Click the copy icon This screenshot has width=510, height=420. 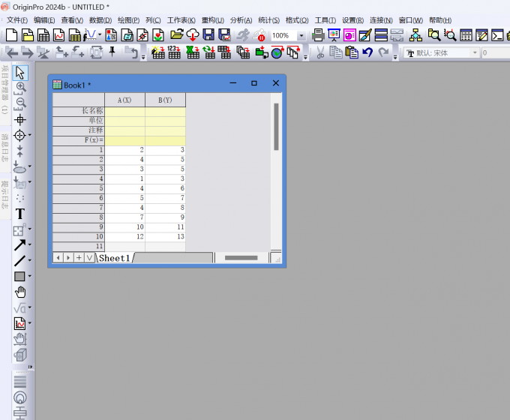pyautogui.click(x=336, y=52)
